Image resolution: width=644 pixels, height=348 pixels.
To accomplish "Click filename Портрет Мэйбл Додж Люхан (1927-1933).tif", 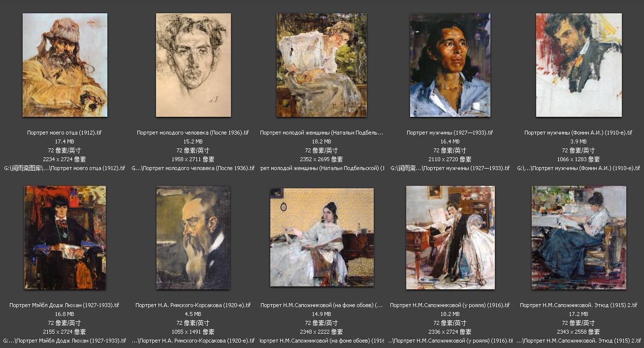I will point(64,305).
